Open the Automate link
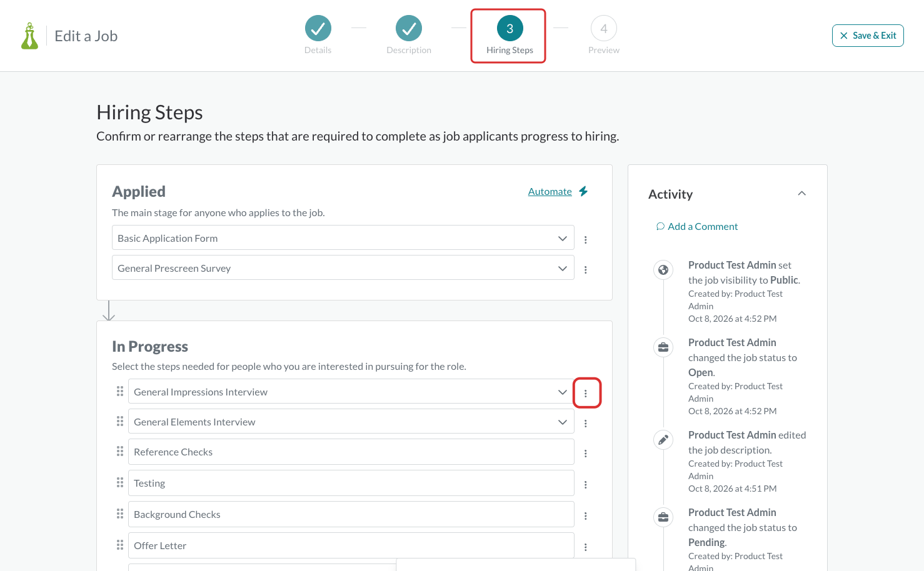The width and height of the screenshot is (924, 571). [x=550, y=191]
